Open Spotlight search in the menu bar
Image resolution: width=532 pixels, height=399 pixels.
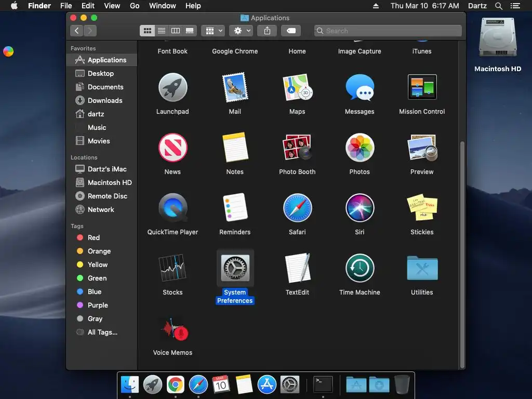[498, 6]
